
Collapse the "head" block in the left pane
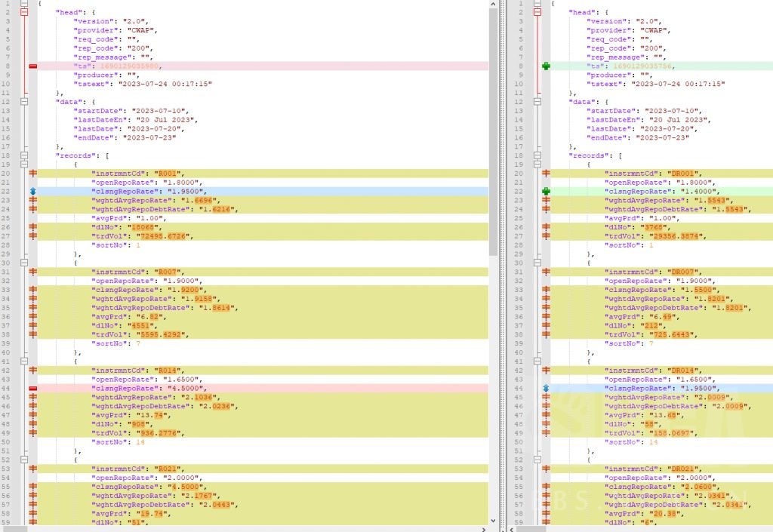pos(24,12)
